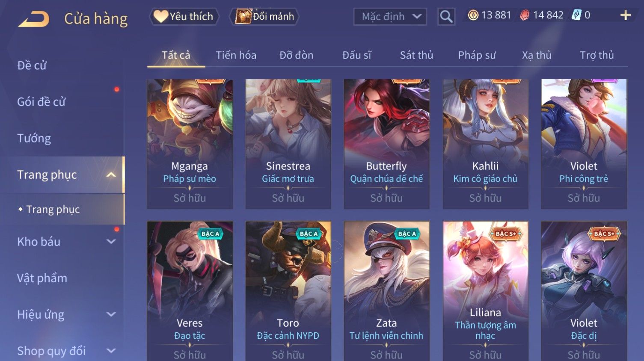Go to Gói đề cử menu

[42, 102]
